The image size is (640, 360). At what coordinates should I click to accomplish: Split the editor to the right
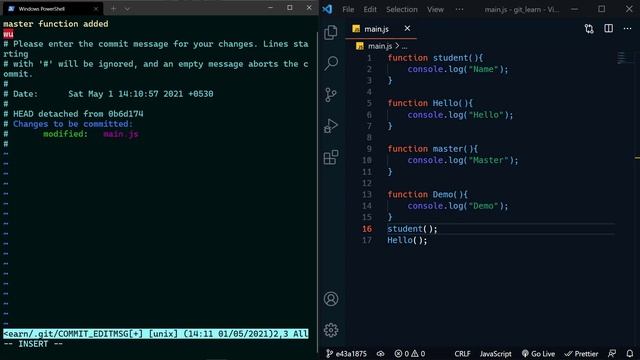(608, 29)
